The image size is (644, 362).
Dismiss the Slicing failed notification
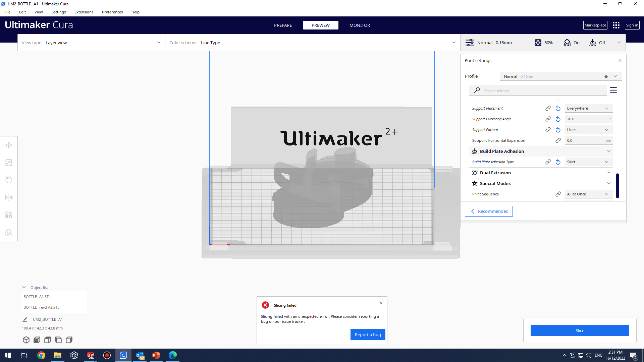(x=381, y=303)
